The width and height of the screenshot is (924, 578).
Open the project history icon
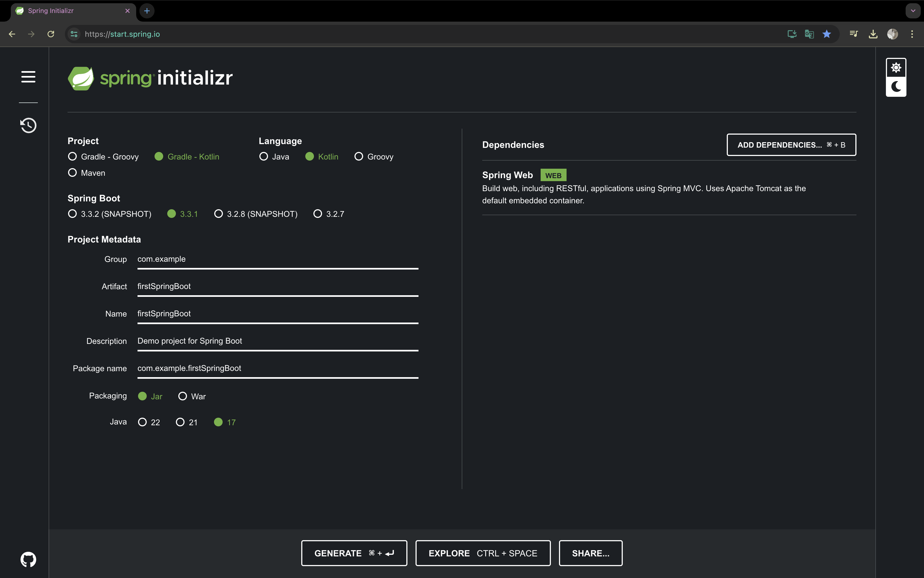coord(28,125)
